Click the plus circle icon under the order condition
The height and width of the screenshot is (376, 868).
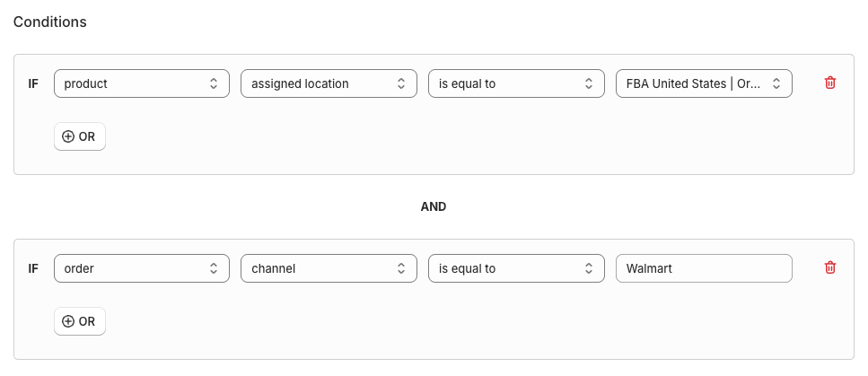point(68,321)
